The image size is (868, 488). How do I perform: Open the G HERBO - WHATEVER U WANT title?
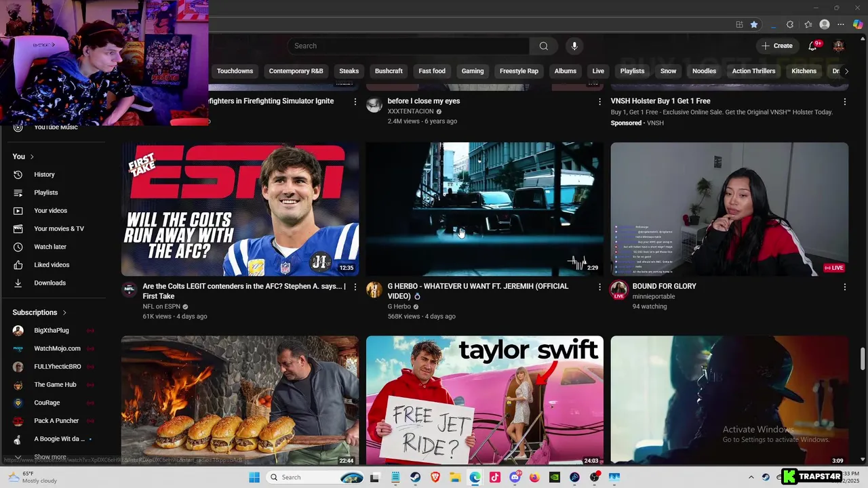pos(477,291)
